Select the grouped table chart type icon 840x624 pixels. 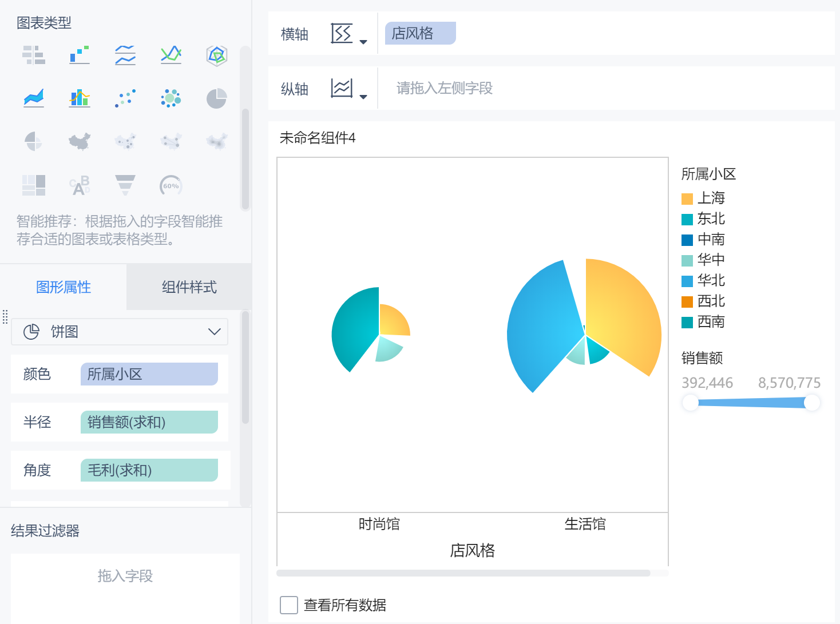(34, 55)
